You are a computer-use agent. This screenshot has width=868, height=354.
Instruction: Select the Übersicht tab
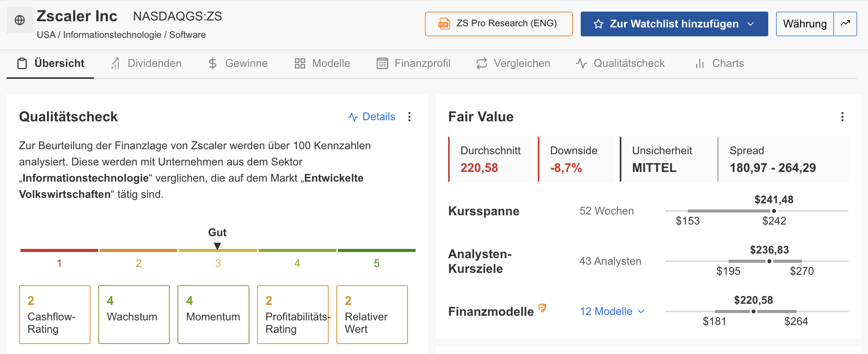pyautogui.click(x=50, y=63)
